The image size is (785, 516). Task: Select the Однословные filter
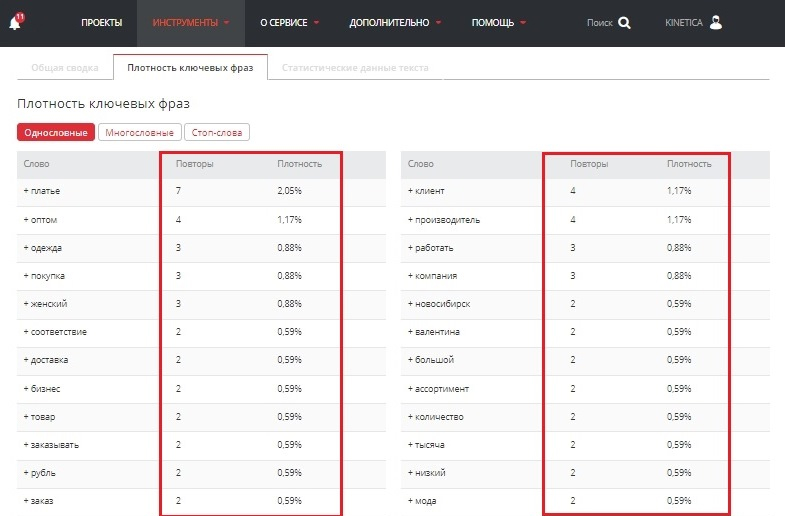(x=56, y=132)
